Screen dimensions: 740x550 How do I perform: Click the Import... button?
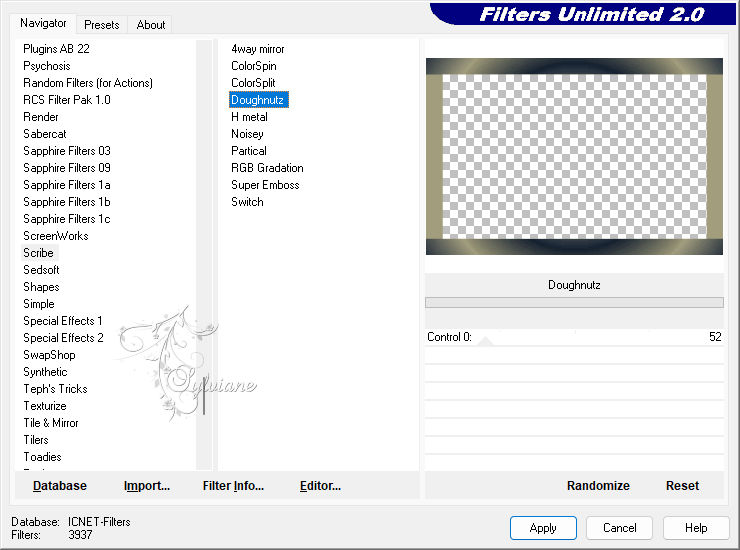coord(147,485)
